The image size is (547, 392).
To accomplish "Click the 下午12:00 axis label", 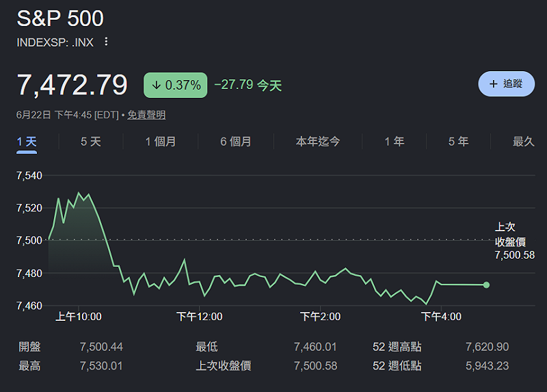I will pyautogui.click(x=200, y=317).
